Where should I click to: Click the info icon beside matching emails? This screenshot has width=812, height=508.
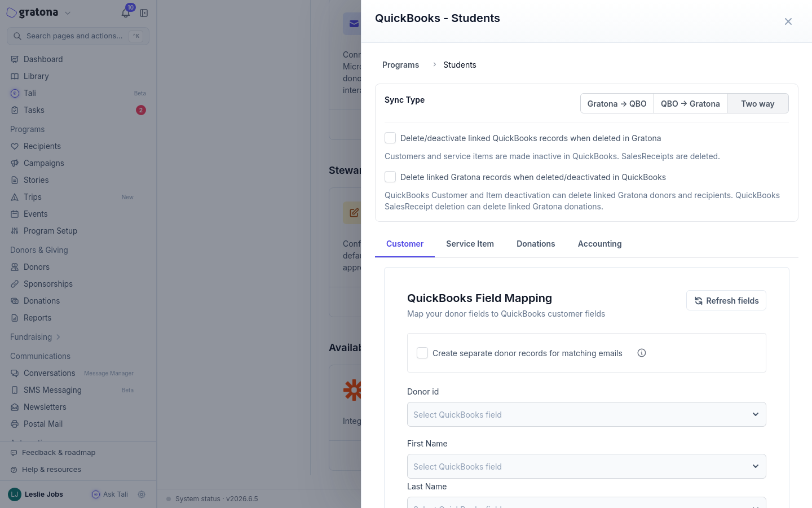[642, 353]
